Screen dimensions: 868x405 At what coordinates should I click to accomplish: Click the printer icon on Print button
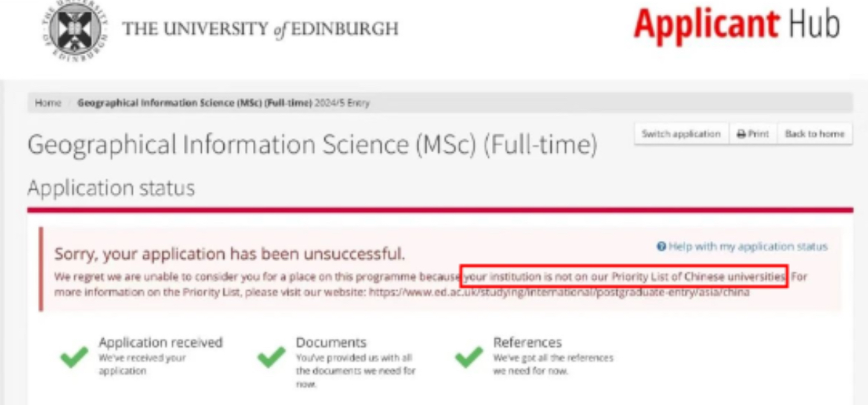click(740, 134)
